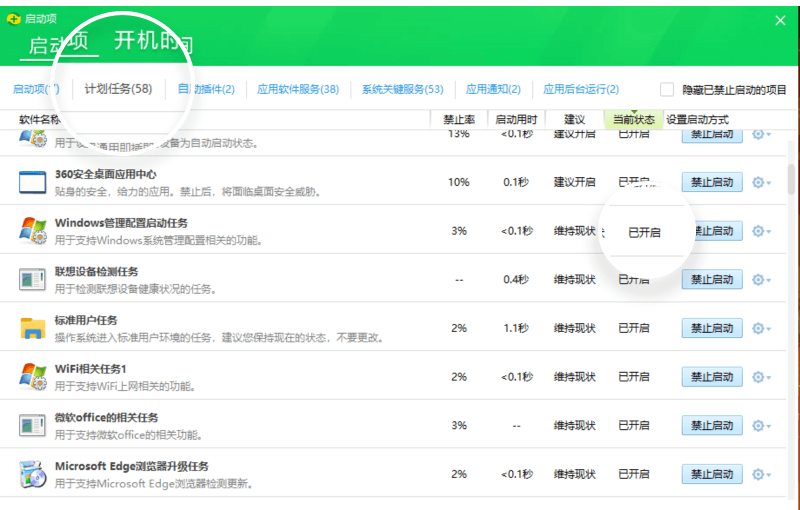Image resolution: width=800 pixels, height=510 pixels.
Task: Open the 应用通知(2) sub-tab
Action: click(x=493, y=89)
